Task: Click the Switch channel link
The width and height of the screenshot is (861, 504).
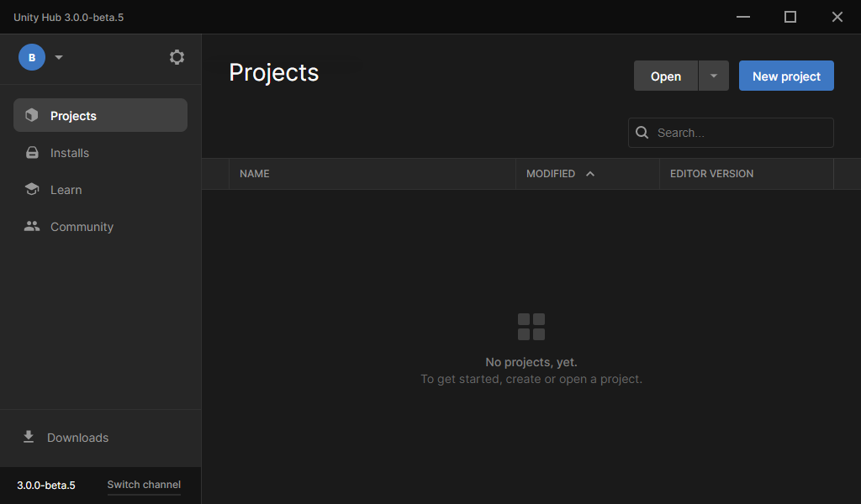Action: [x=144, y=485]
